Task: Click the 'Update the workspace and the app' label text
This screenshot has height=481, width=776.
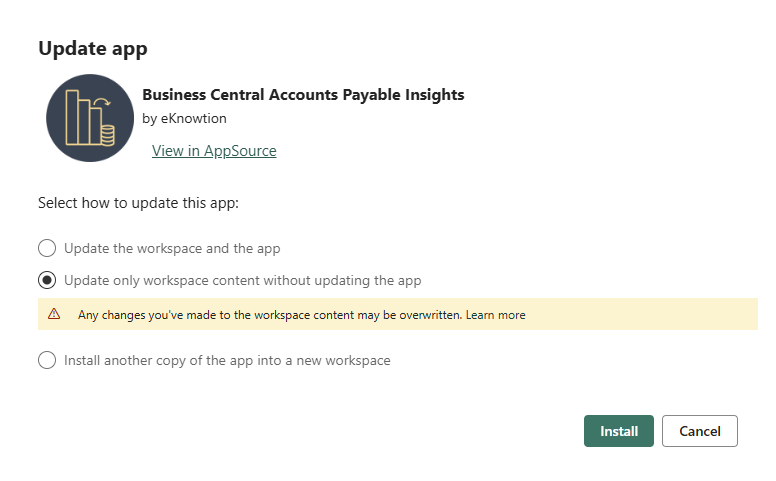Action: [x=172, y=248]
